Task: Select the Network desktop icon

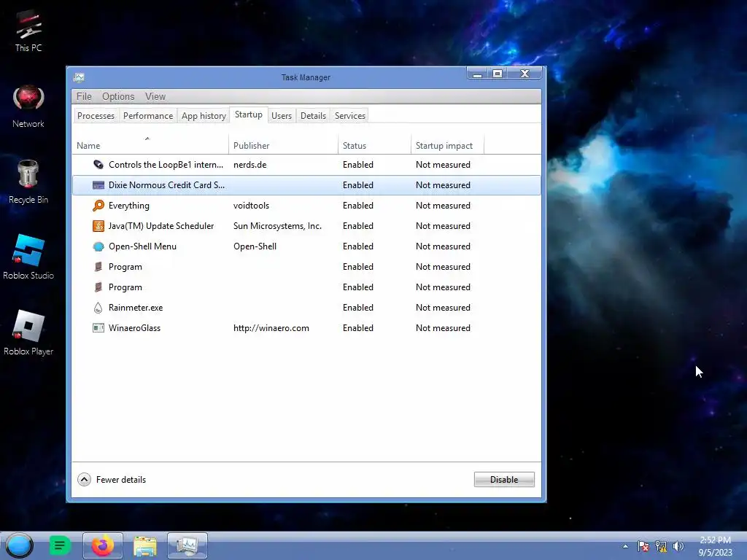Action: pos(28,106)
